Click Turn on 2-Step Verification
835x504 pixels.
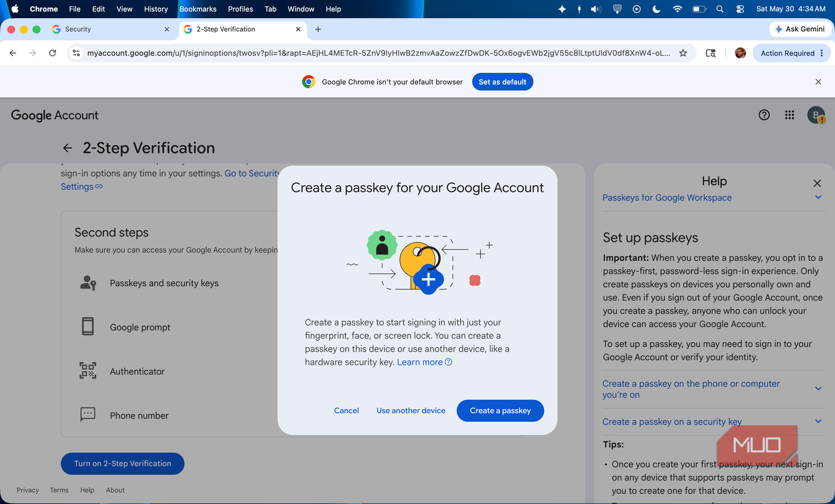(122, 463)
